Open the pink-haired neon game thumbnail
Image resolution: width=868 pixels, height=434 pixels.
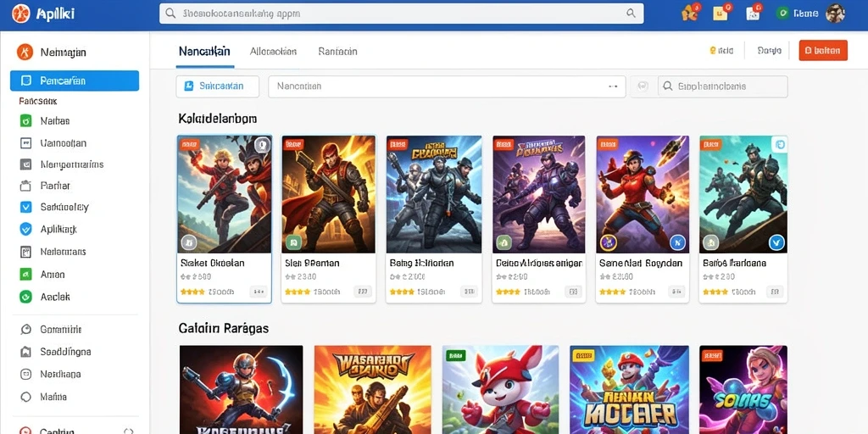743,390
